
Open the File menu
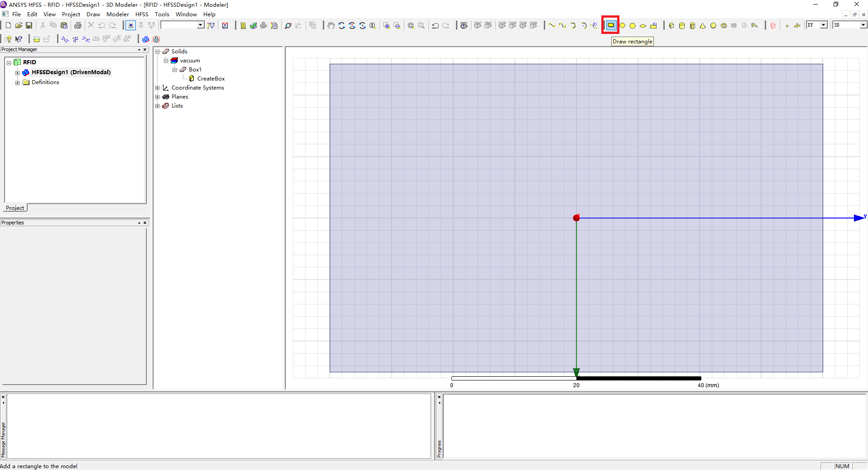click(x=16, y=14)
